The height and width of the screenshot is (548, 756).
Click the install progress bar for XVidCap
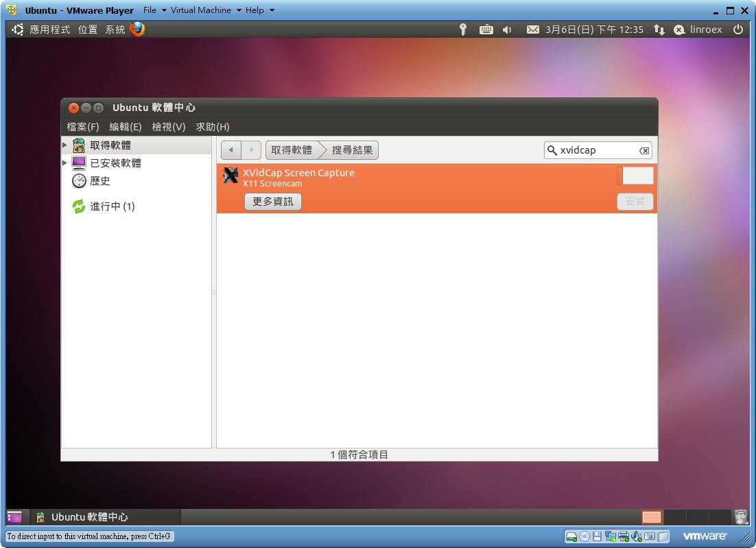(635, 176)
